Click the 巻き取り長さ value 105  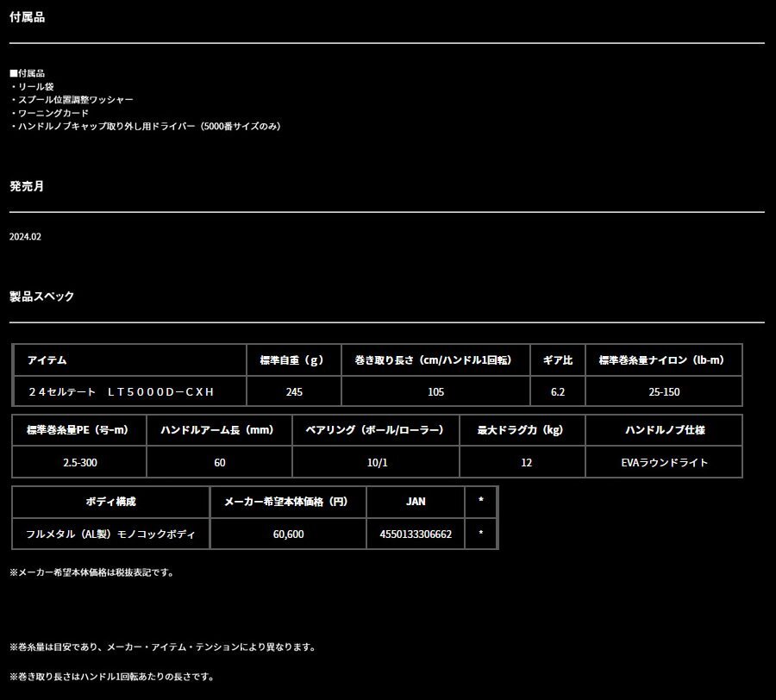[435, 391]
